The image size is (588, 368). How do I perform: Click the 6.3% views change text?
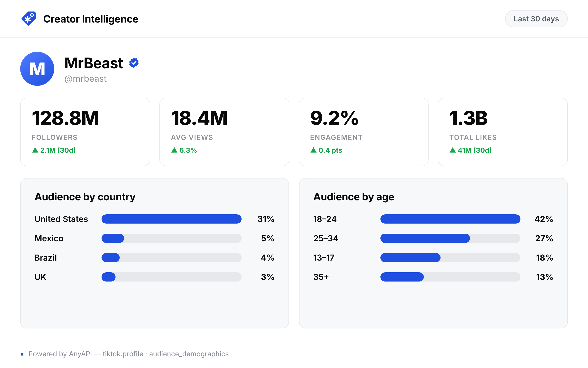click(188, 150)
